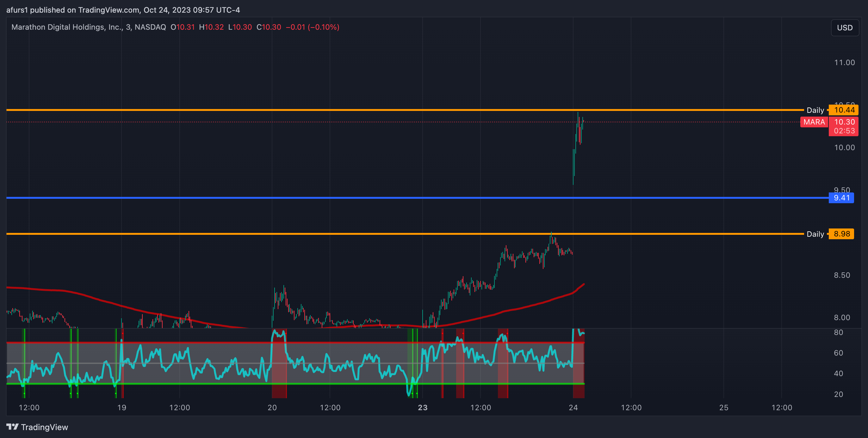Click the 80 oscillator axis label
Screen dimensions: 868x438
pyautogui.click(x=838, y=332)
